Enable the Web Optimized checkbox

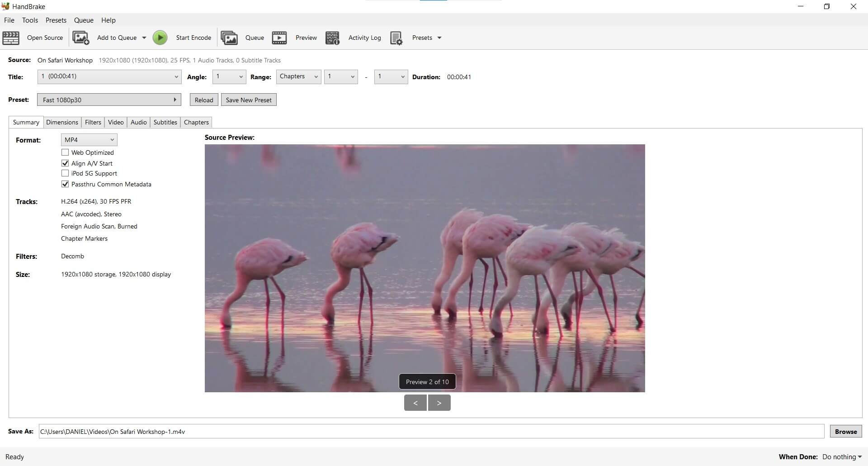[65, 152]
